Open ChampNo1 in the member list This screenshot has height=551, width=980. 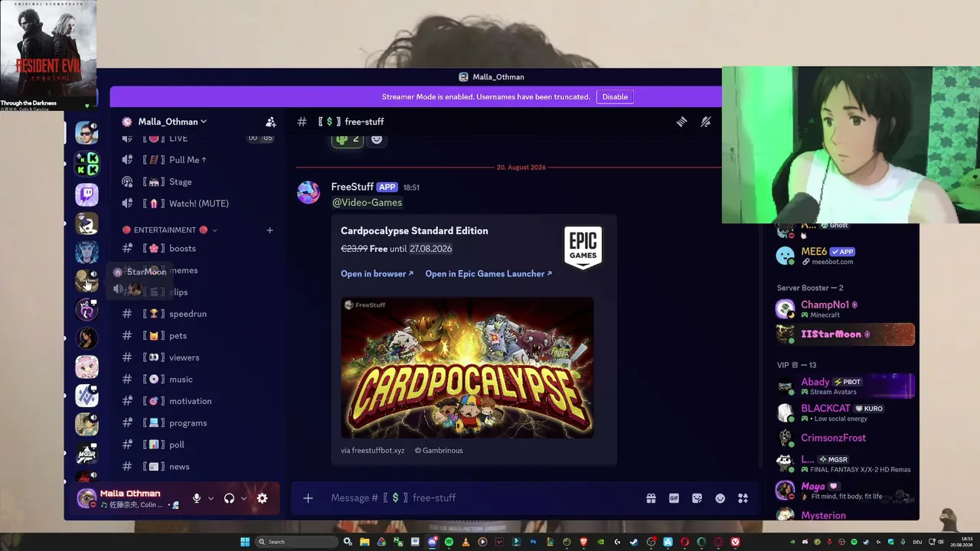845,309
